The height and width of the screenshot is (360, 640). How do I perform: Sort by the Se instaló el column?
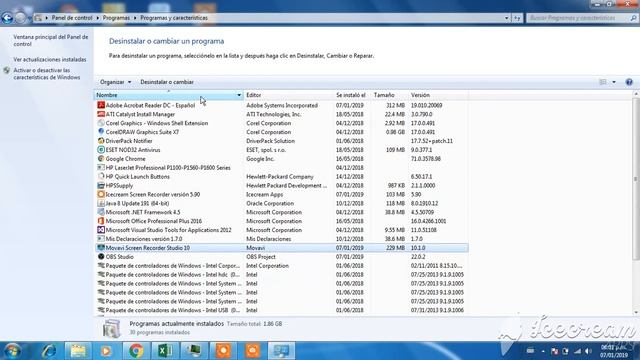352,95
